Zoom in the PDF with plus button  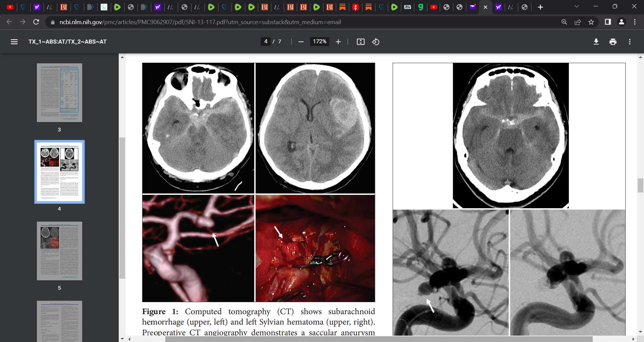(338, 42)
